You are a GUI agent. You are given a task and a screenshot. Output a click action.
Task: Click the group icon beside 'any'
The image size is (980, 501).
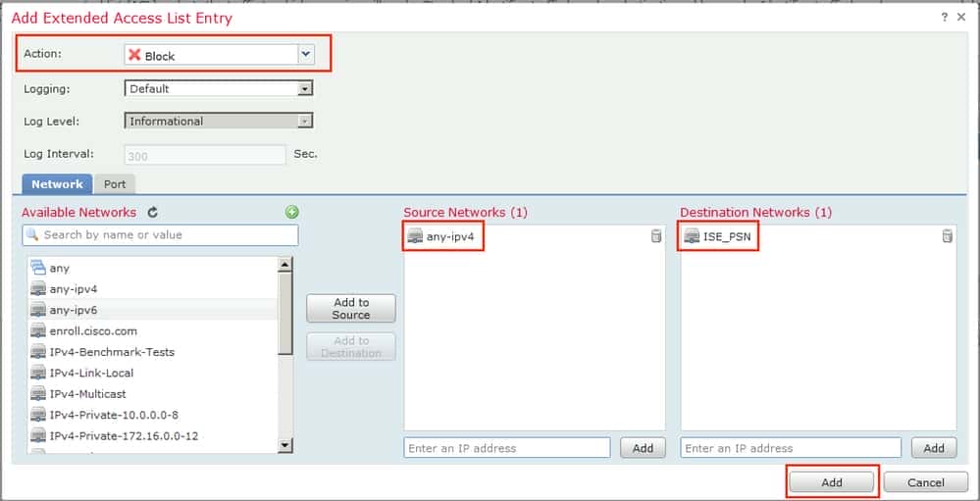point(38,268)
